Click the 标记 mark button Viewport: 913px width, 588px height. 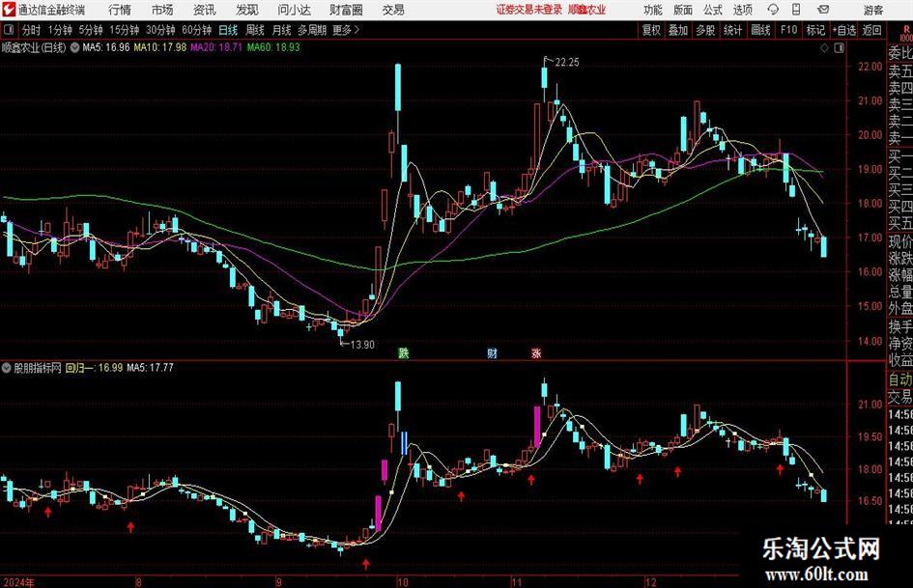click(815, 30)
